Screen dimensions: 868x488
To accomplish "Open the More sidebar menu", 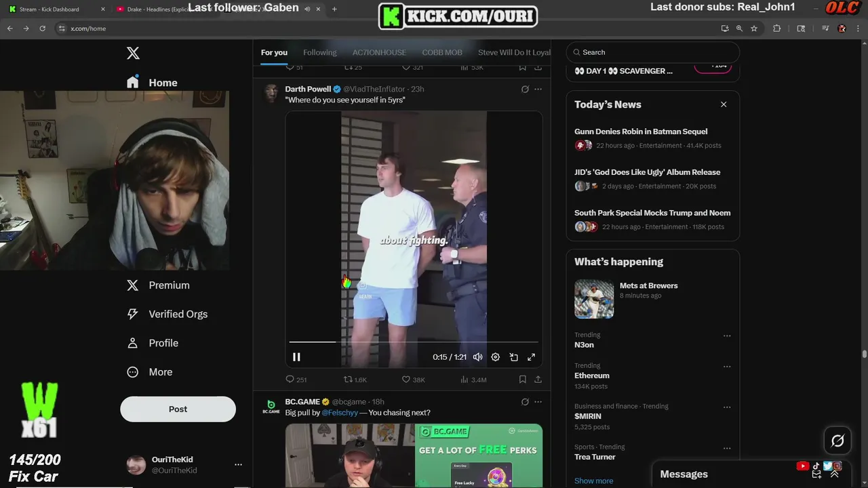I will click(150, 372).
